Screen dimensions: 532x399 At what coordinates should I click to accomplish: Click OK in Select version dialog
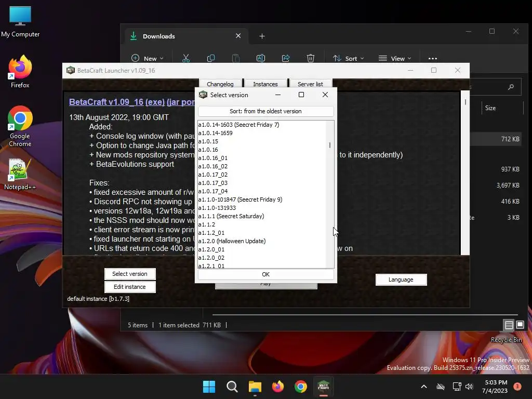coord(265,274)
